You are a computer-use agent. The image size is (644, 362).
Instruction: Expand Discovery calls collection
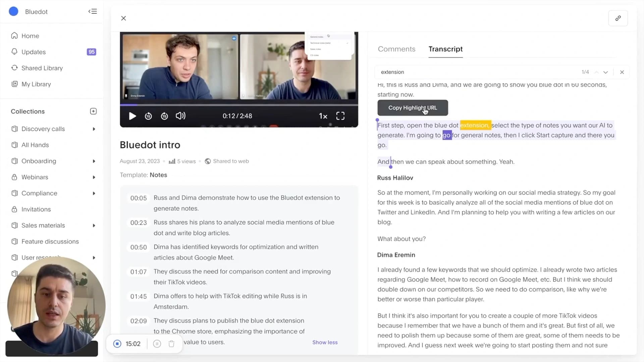(94, 129)
